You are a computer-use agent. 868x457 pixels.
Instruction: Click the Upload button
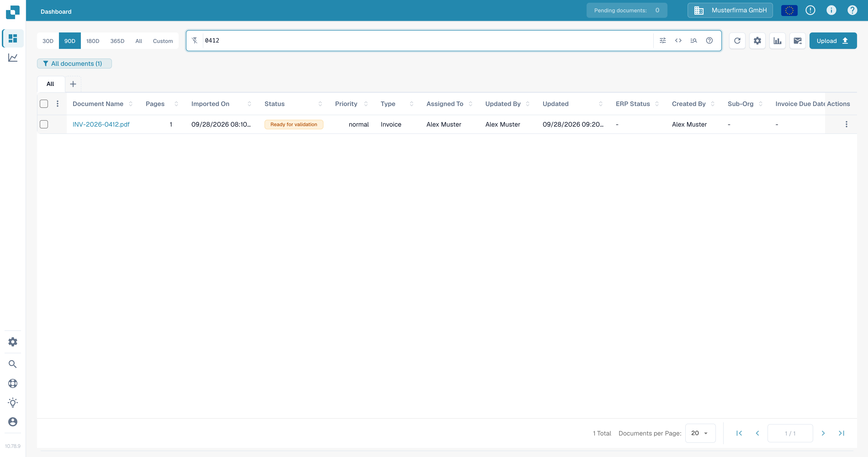click(833, 41)
